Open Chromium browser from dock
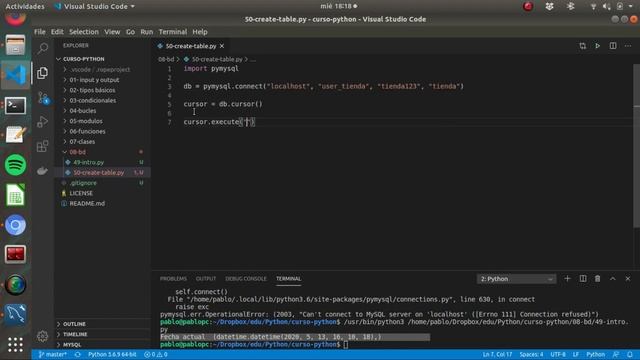 [x=16, y=225]
